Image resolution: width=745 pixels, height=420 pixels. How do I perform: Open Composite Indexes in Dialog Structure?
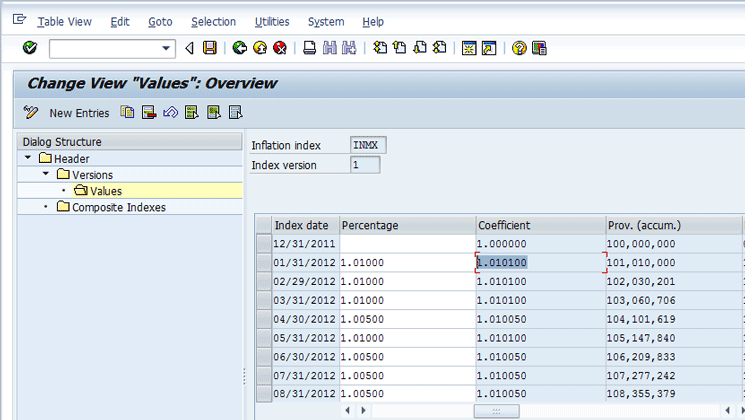[118, 207]
